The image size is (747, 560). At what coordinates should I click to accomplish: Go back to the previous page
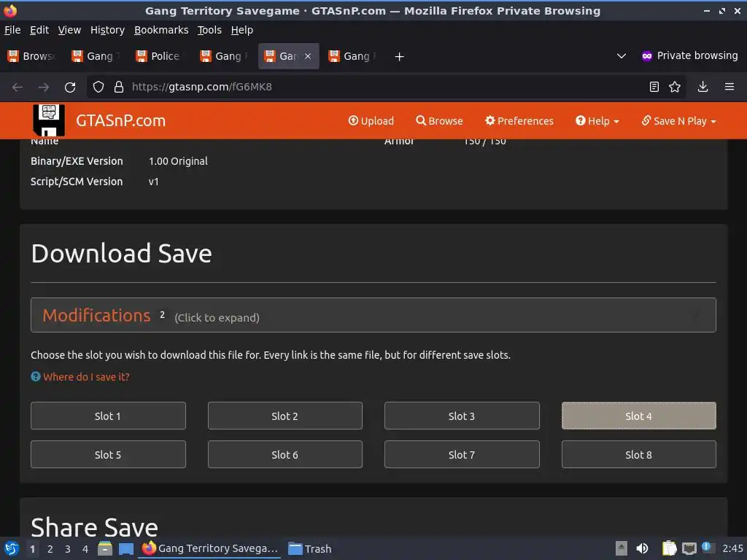18,87
